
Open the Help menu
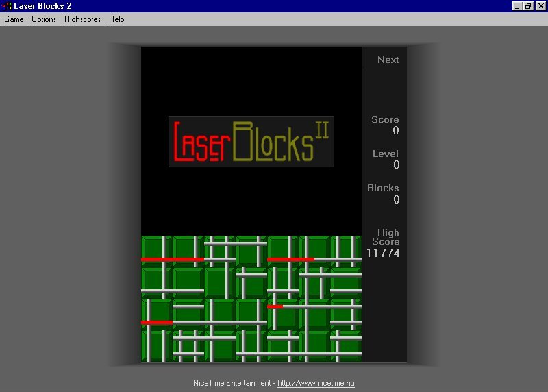(116, 19)
